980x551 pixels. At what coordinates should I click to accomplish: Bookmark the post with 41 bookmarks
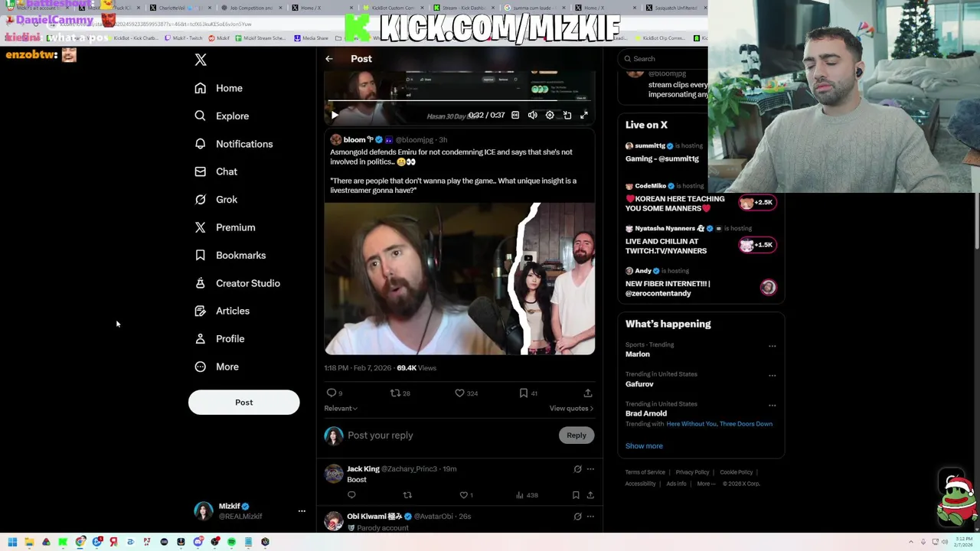(524, 393)
